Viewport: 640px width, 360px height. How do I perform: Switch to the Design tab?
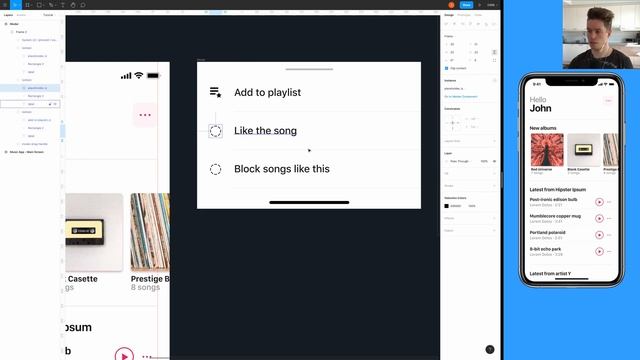[x=449, y=15]
